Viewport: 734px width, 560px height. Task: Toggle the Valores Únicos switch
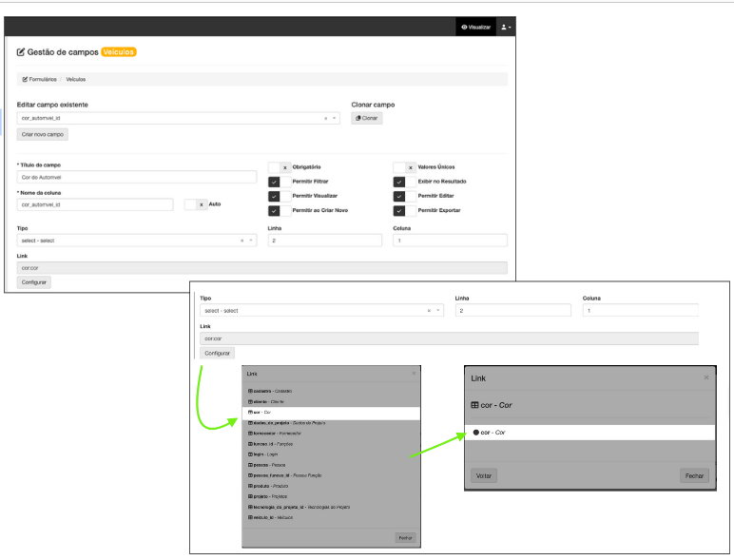point(405,167)
